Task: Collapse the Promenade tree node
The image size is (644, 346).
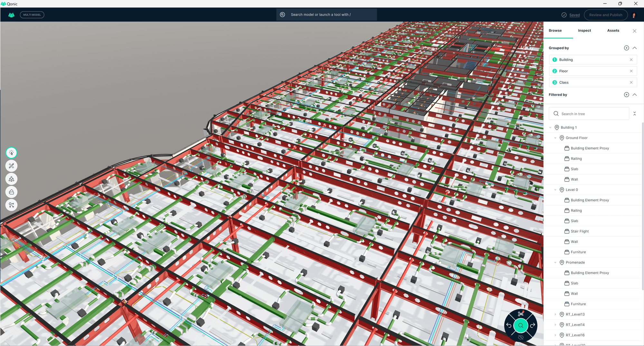Action: [x=555, y=262]
